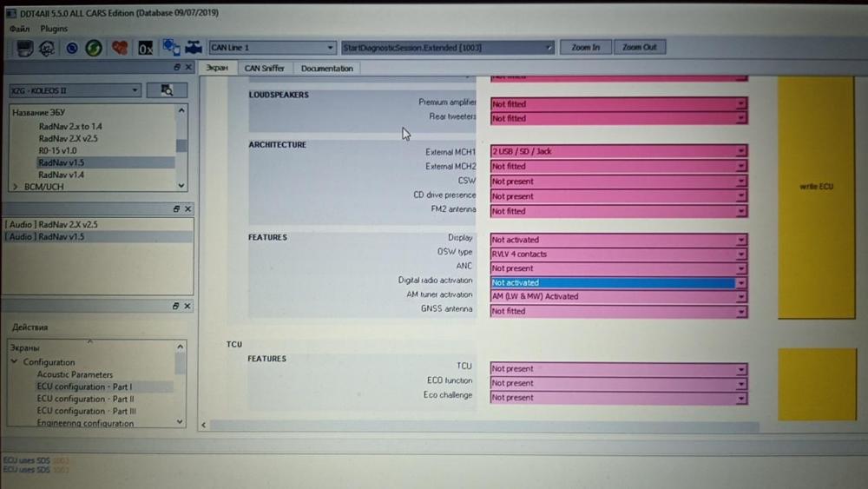Screen dimensions: 868x489
Task: Click the magnifier search button beside KOLEOS II
Action: (168, 90)
